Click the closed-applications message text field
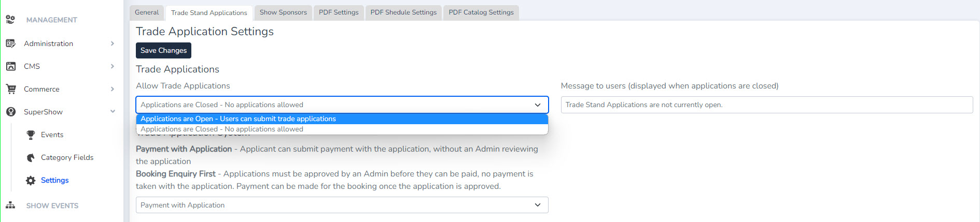 (x=766, y=105)
